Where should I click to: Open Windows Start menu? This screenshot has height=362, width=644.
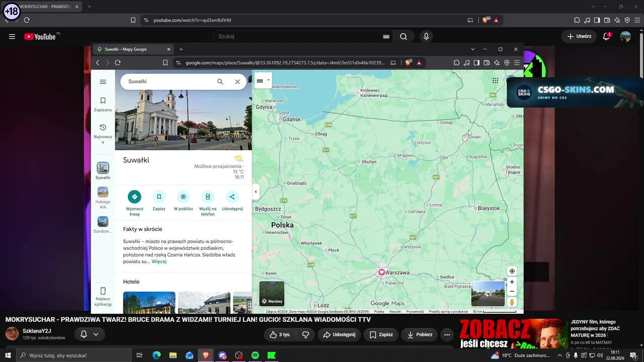click(8, 355)
